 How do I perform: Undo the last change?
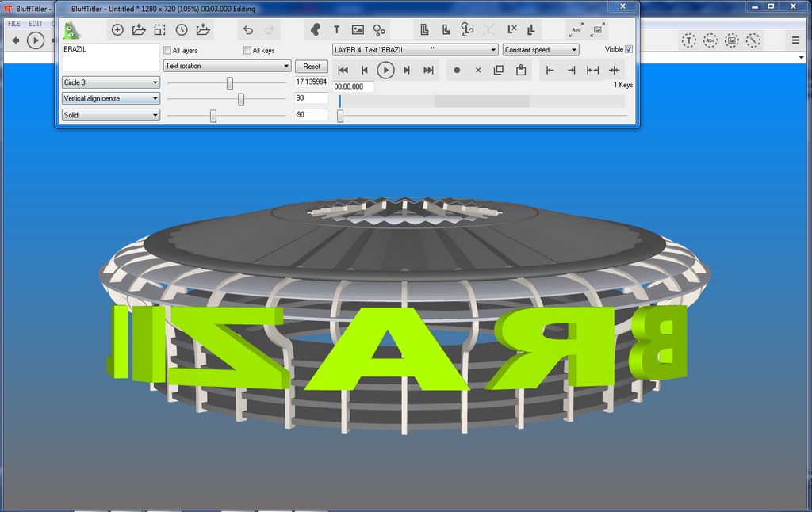click(248, 30)
